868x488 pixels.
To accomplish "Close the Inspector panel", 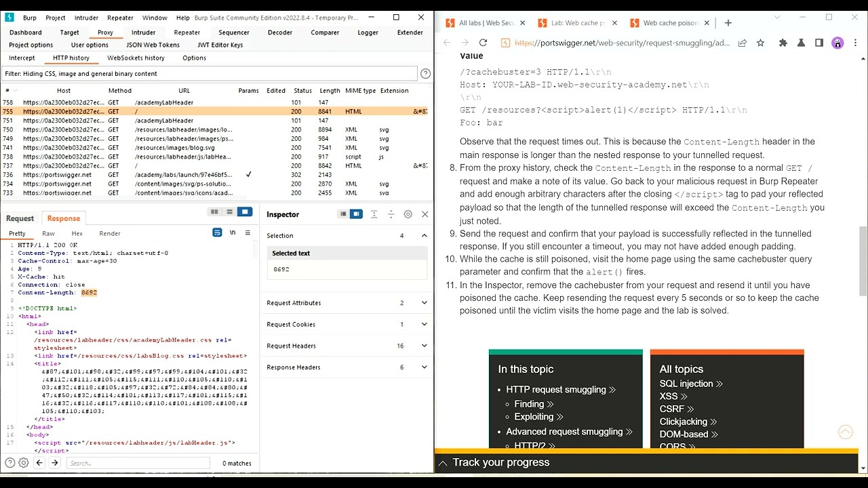I will point(425,214).
